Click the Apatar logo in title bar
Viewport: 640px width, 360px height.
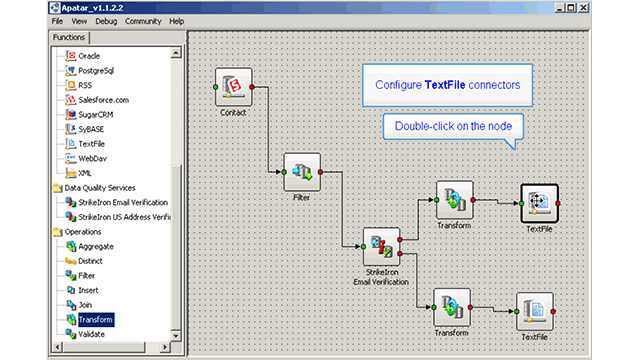tap(54, 8)
